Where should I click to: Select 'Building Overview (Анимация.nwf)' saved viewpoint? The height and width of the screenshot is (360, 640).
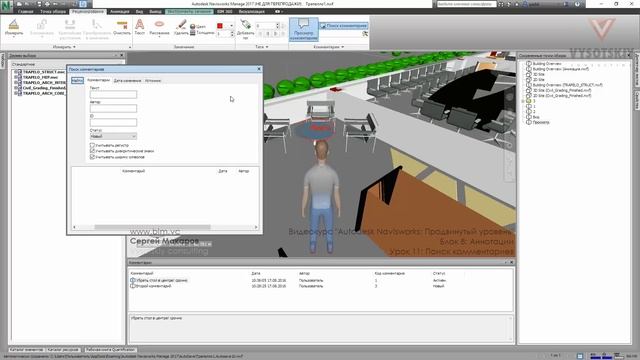point(560,69)
